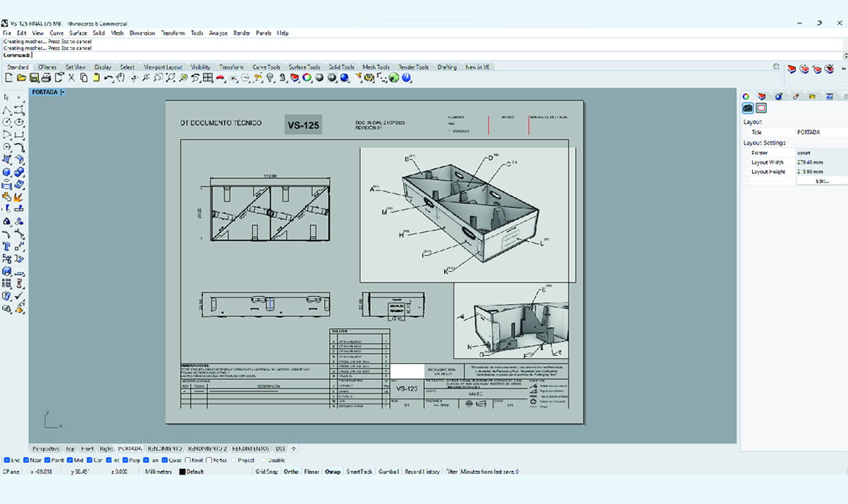Image resolution: width=848 pixels, height=504 pixels.
Task: Open the Layers tab icon in side panel
Action: pos(762,96)
